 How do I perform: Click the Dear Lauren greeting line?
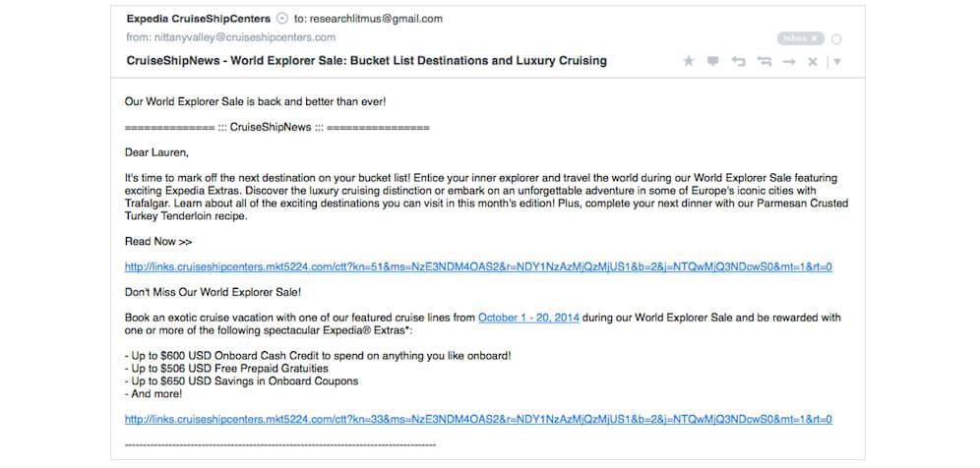coord(156,152)
